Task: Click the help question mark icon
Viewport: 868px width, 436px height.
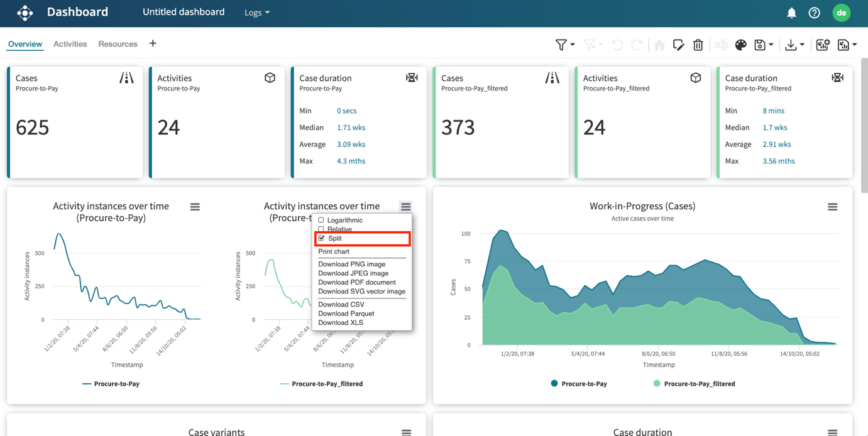Action: (815, 13)
